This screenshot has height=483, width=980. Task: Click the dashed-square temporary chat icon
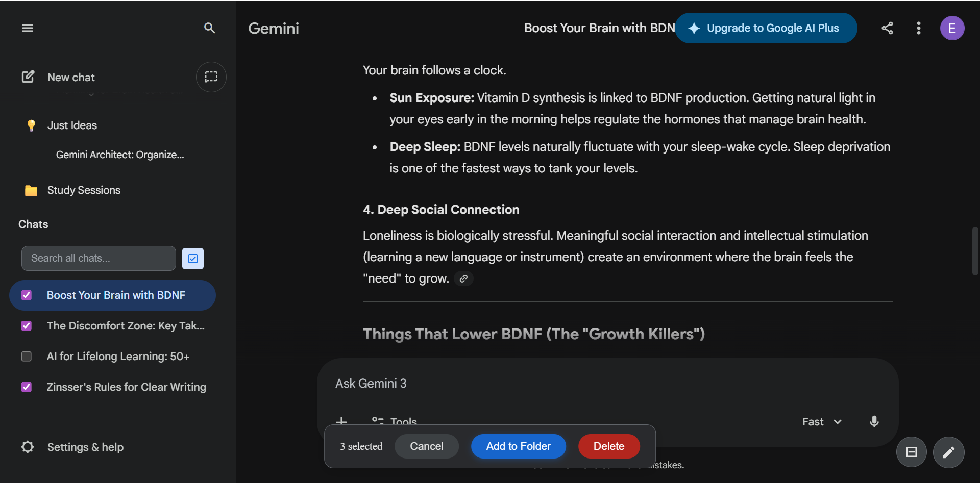tap(211, 77)
